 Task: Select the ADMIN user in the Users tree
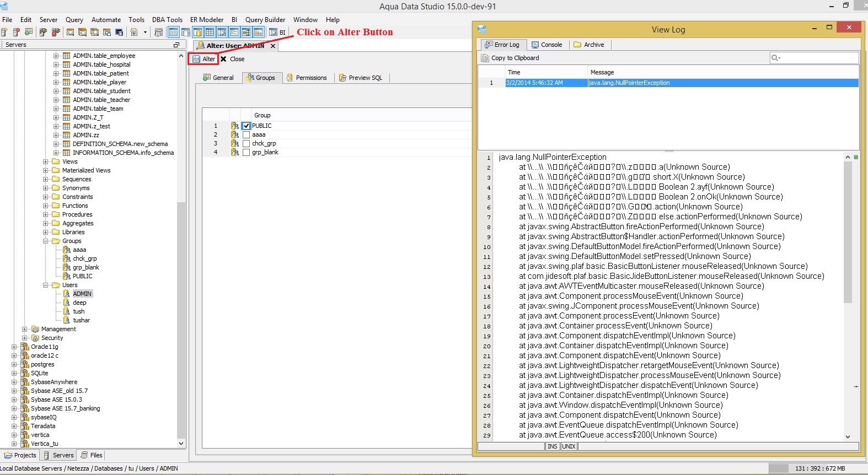[82, 294]
